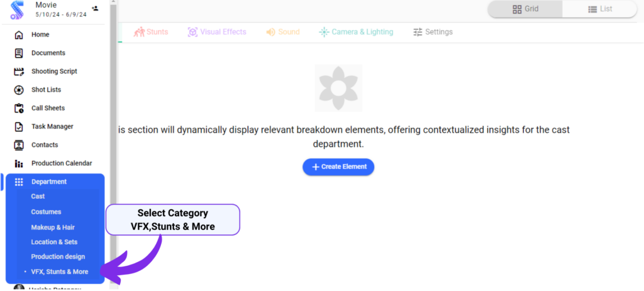Select VFX, Stunts & More category
Image resolution: width=644 pixels, height=291 pixels.
pos(60,272)
